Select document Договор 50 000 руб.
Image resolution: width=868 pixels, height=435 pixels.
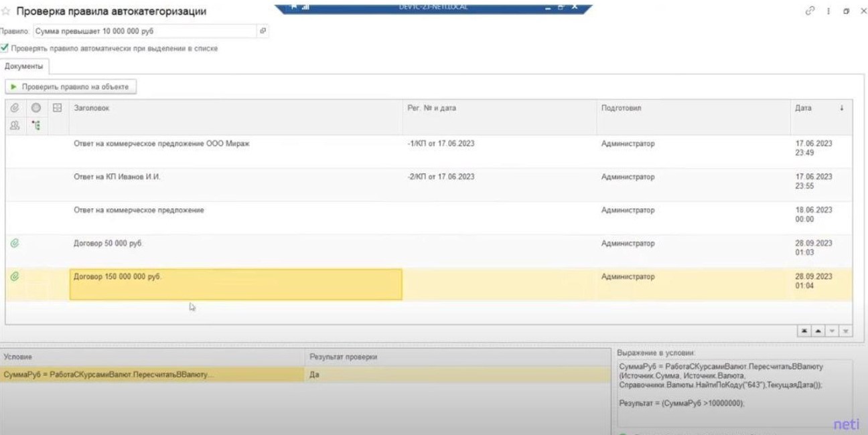point(108,244)
